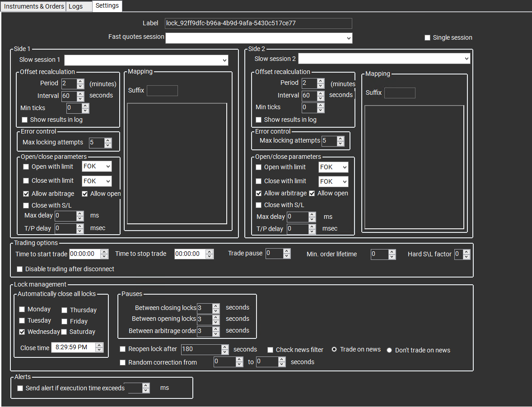Click the Label text field
Image resolution: width=532 pixels, height=407 pixels.
258,23
